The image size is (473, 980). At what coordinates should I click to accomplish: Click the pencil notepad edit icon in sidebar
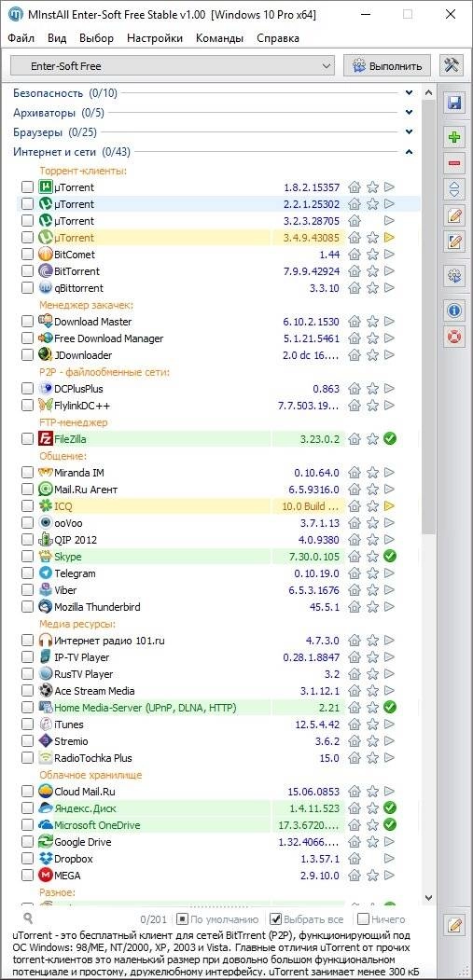[454, 215]
